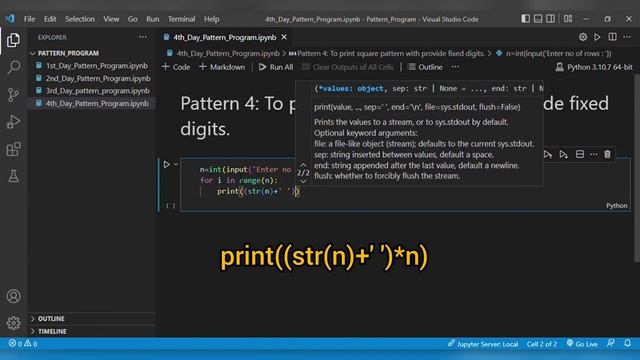Screen dimensions: 640x360
Task: Open the Search view in activity bar
Action: pyautogui.click(x=13, y=67)
